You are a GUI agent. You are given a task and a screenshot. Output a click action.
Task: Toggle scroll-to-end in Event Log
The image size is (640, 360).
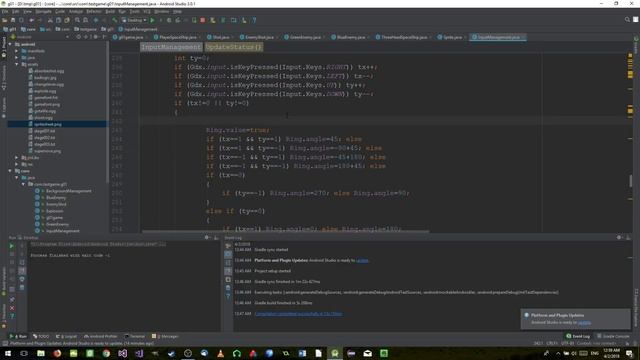click(228, 271)
